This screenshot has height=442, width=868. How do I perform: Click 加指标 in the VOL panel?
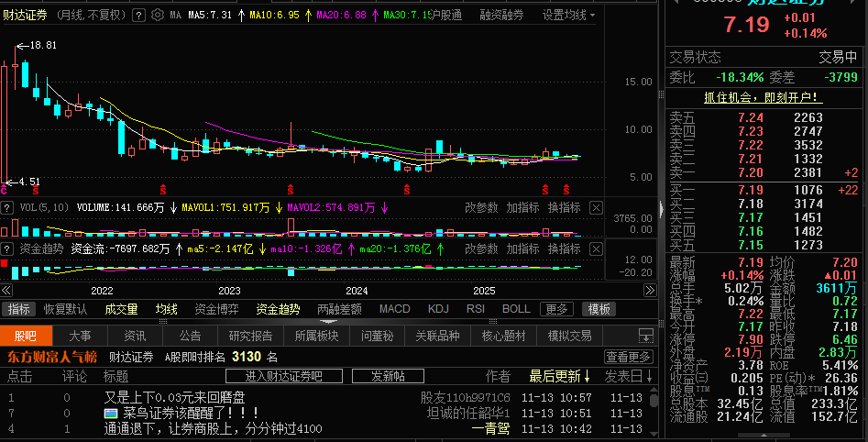[522, 208]
